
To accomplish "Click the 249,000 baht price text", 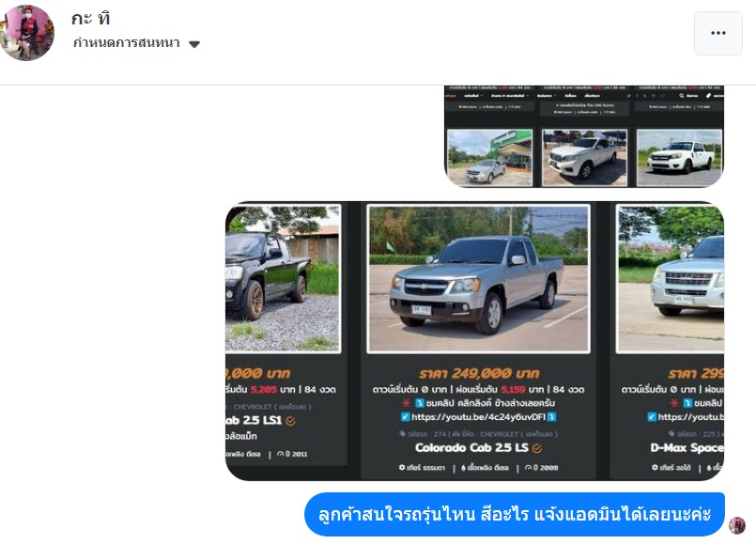I will (x=479, y=373).
